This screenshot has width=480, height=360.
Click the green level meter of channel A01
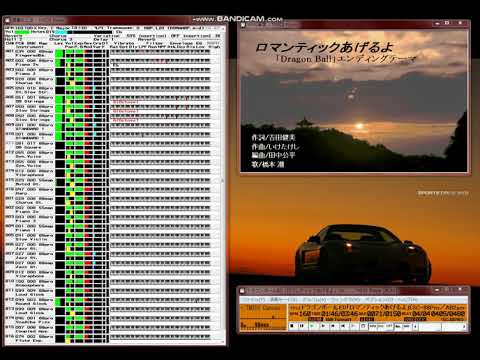tap(60, 54)
